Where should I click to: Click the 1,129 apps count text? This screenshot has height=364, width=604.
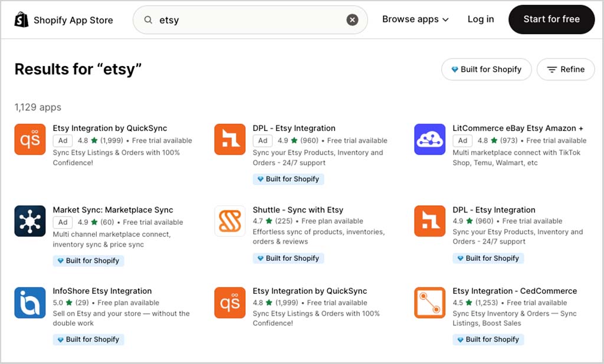click(x=38, y=107)
